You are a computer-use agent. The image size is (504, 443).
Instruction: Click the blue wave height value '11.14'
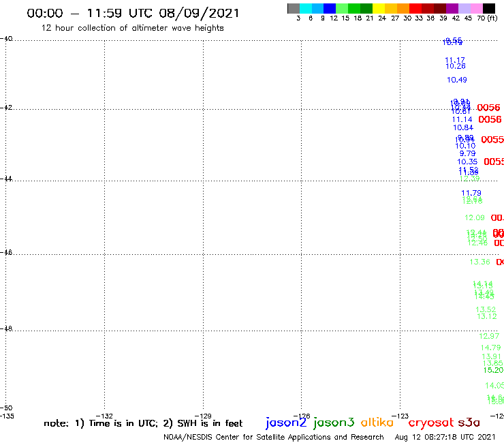tap(462, 120)
